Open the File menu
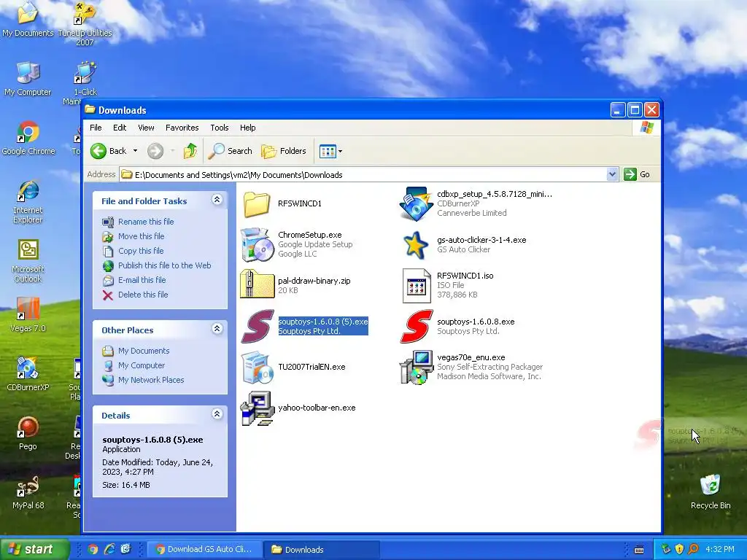This screenshot has height=560, width=747. pyautogui.click(x=96, y=128)
